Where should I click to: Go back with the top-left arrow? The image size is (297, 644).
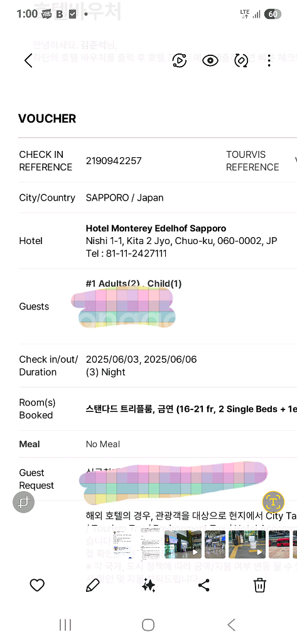tap(28, 61)
